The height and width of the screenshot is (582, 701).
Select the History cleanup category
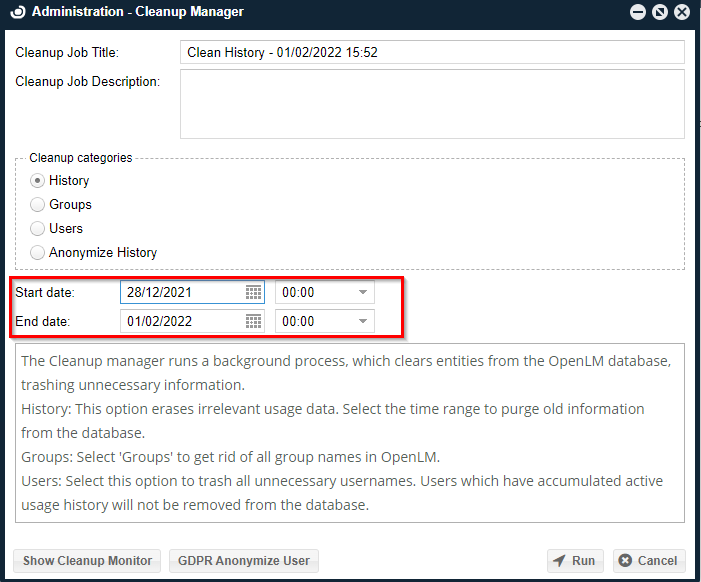[38, 181]
